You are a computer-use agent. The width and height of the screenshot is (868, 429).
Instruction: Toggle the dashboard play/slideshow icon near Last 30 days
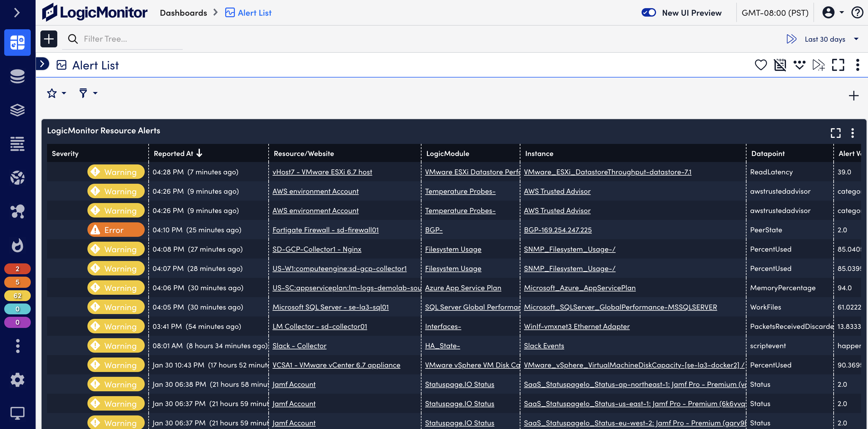pos(791,39)
